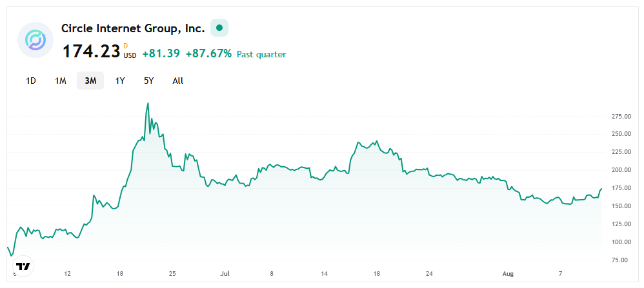Show the 5Y price history
Viewport: 644px width, 288px height.
[x=149, y=81]
